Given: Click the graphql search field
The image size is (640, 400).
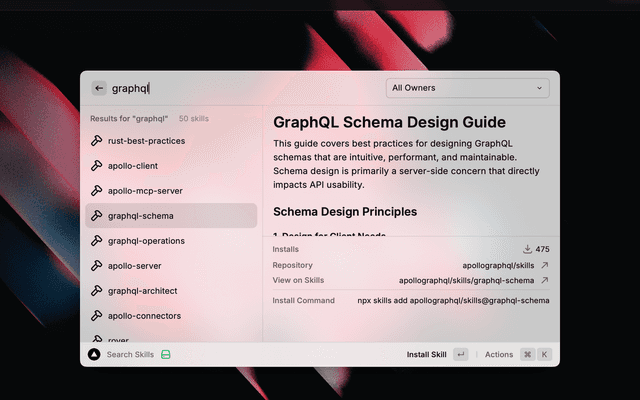Looking at the screenshot, I should pos(240,88).
